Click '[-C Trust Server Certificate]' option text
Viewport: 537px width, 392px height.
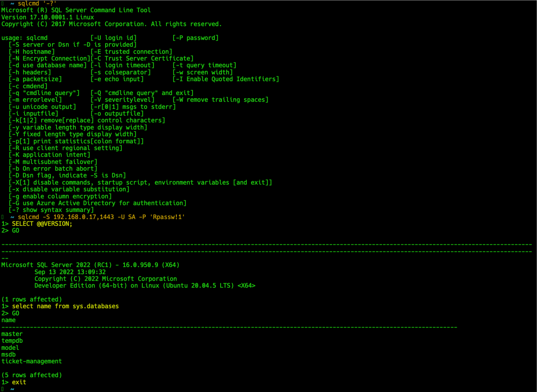coord(142,58)
